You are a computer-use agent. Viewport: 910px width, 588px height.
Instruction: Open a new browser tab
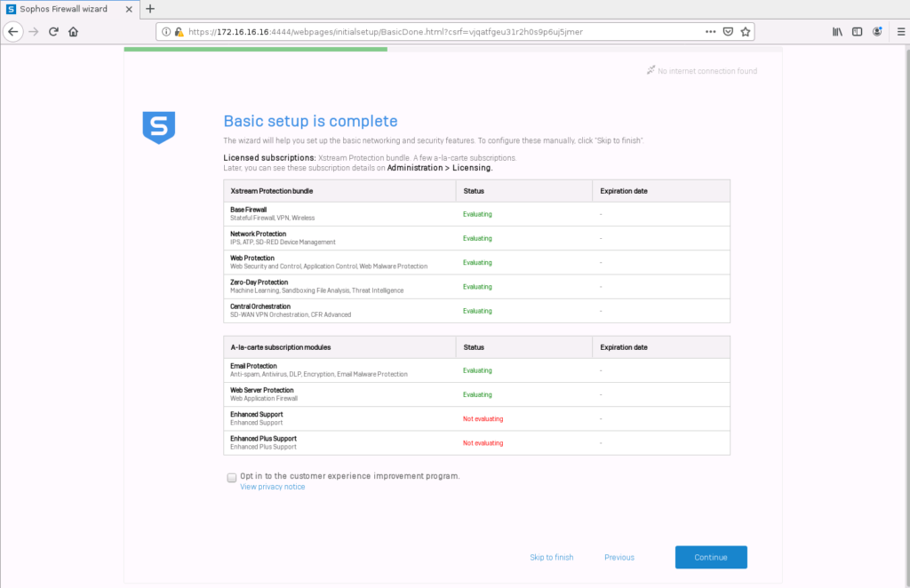[150, 9]
